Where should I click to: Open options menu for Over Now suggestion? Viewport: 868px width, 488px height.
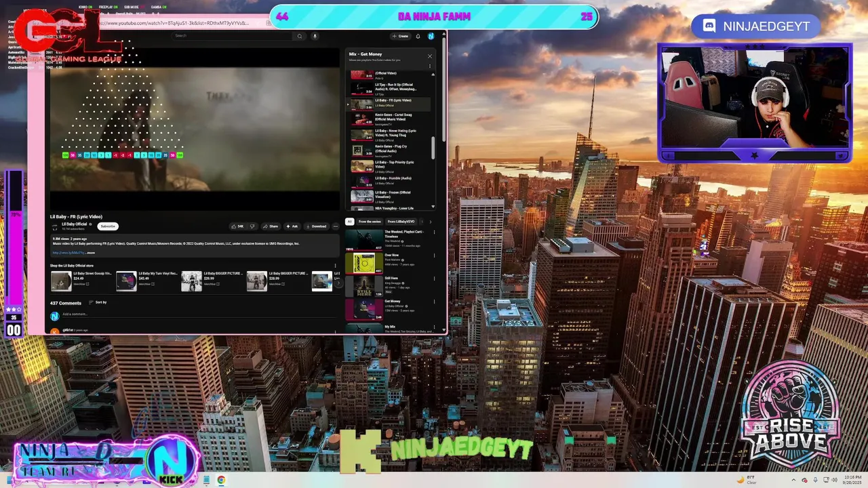coord(435,256)
